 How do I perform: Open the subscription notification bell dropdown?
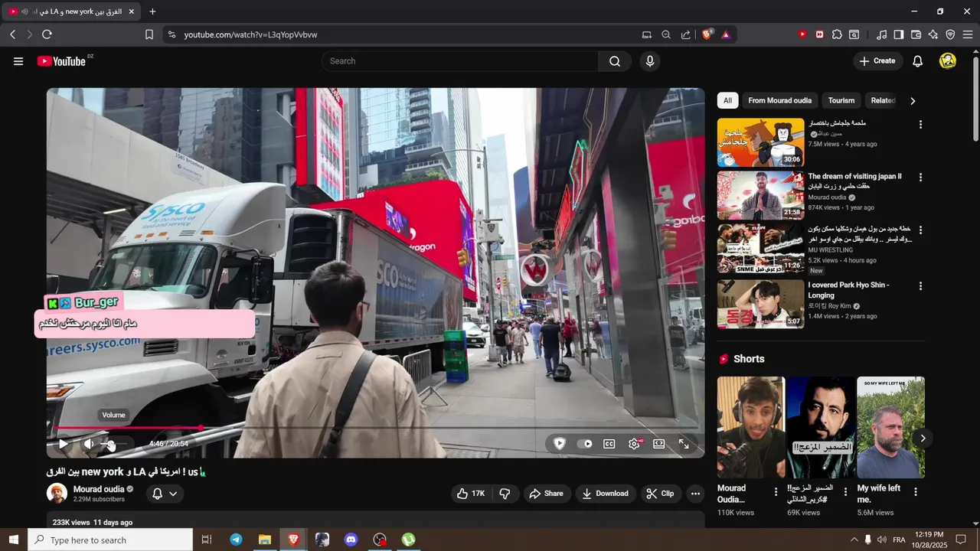coord(165,494)
